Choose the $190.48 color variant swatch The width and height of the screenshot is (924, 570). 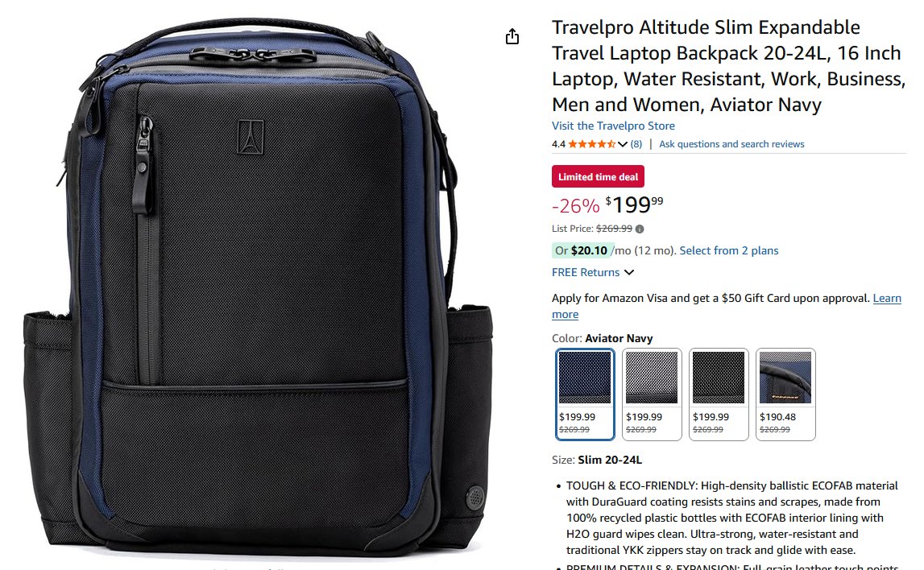[785, 394]
